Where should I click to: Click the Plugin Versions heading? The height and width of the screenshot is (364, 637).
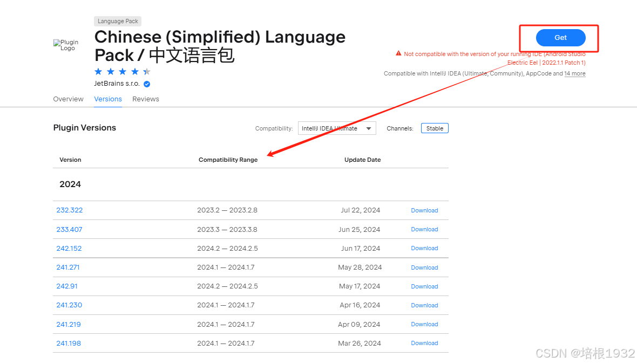pyautogui.click(x=85, y=128)
